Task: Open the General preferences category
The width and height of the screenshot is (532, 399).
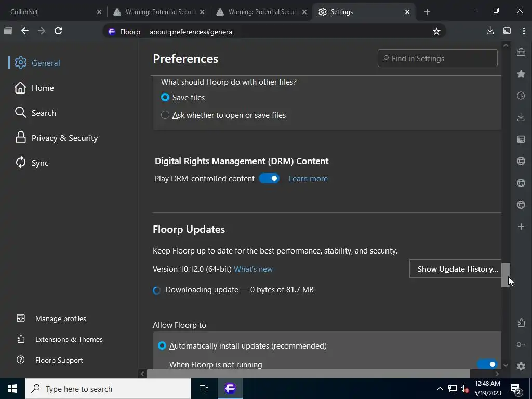Action: click(37, 63)
